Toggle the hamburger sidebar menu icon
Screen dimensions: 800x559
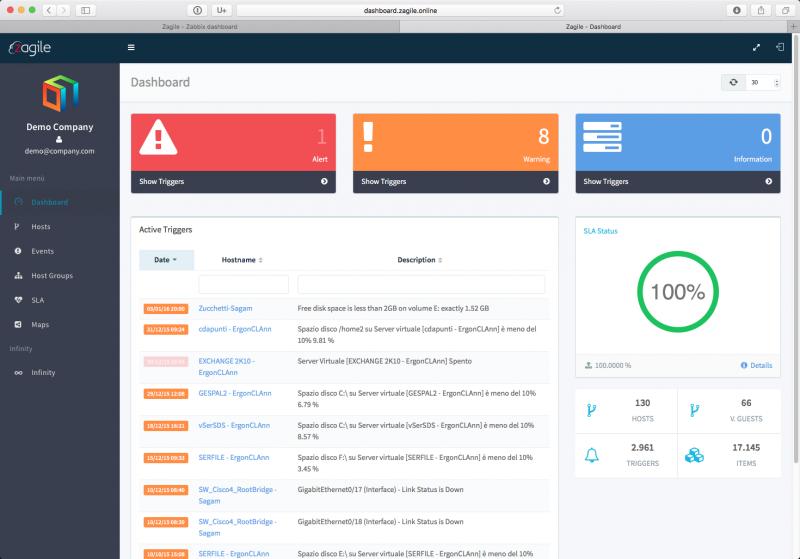point(131,47)
